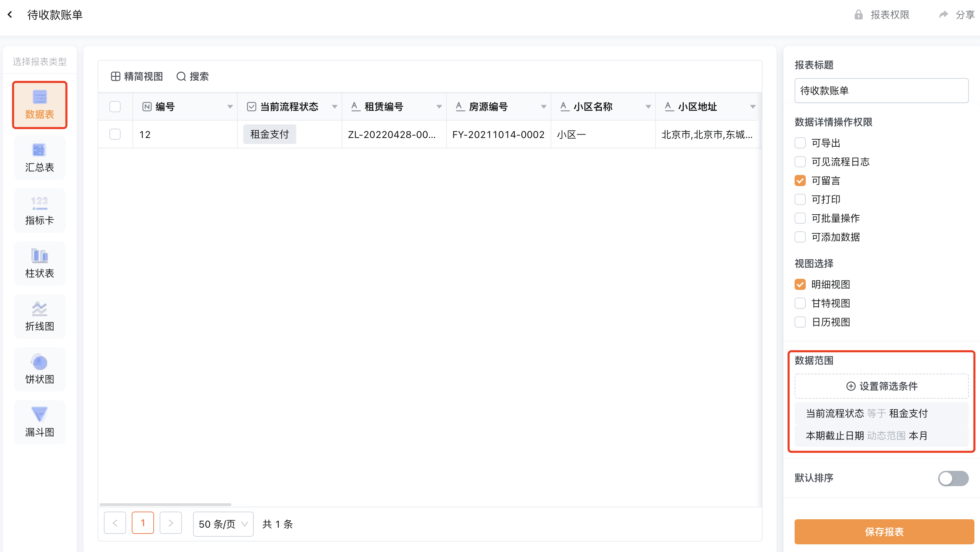Click the plus icon in 设置筛选条件
Viewport: 980px width, 552px height.
pos(851,386)
